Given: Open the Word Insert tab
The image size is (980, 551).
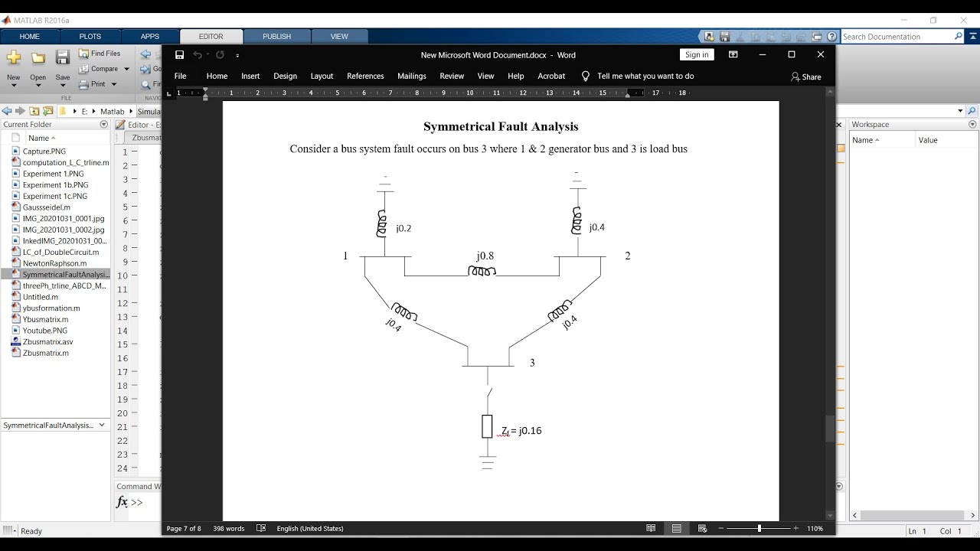Looking at the screenshot, I should click(250, 77).
